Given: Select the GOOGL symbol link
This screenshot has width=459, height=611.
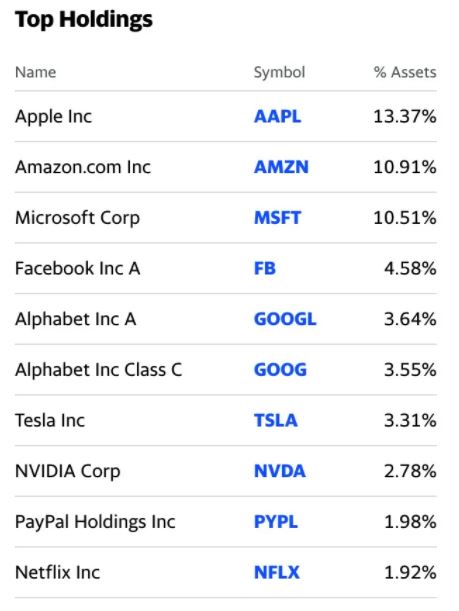Looking at the screenshot, I should (285, 319).
